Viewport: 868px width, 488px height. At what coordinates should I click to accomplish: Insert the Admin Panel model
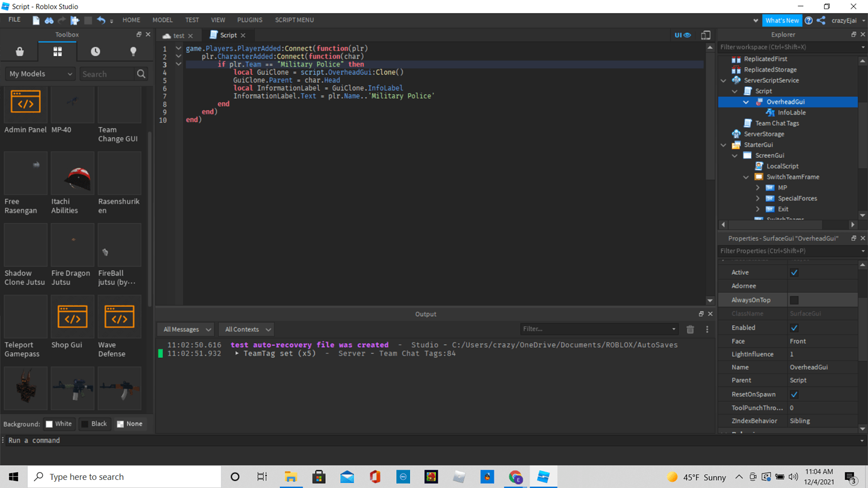point(26,104)
